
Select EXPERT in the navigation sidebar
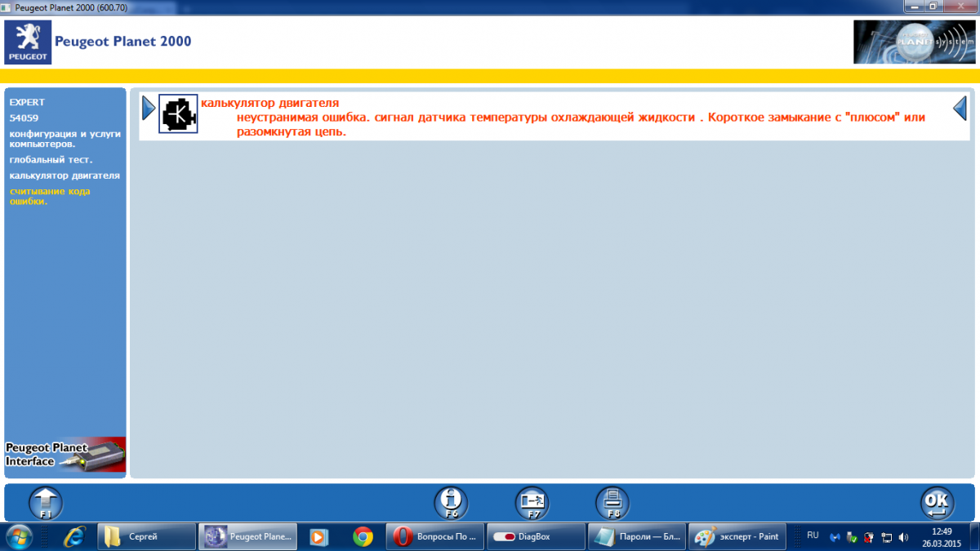point(27,102)
